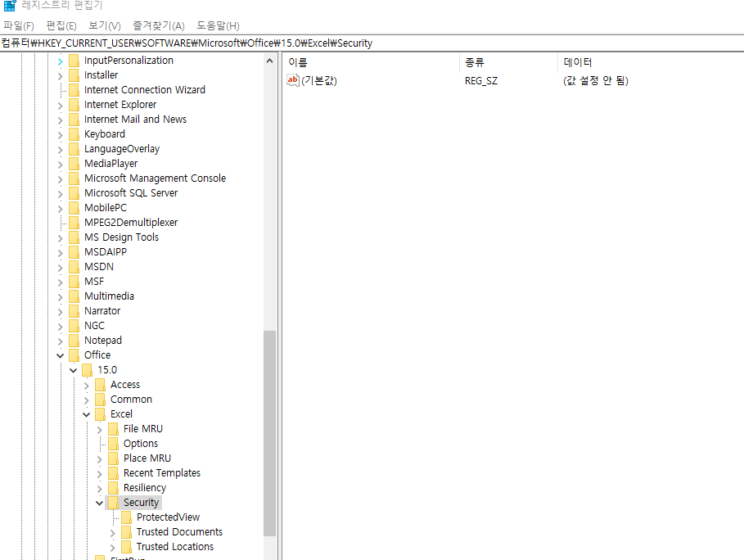Click the Office folder icon
Image resolution: width=744 pixels, height=560 pixels.
click(x=74, y=355)
